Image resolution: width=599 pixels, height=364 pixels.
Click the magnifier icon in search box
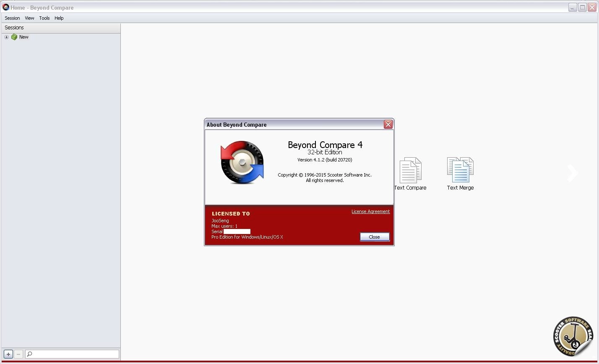29,354
